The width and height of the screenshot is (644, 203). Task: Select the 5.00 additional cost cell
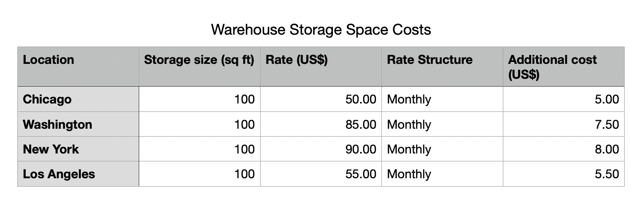563,99
